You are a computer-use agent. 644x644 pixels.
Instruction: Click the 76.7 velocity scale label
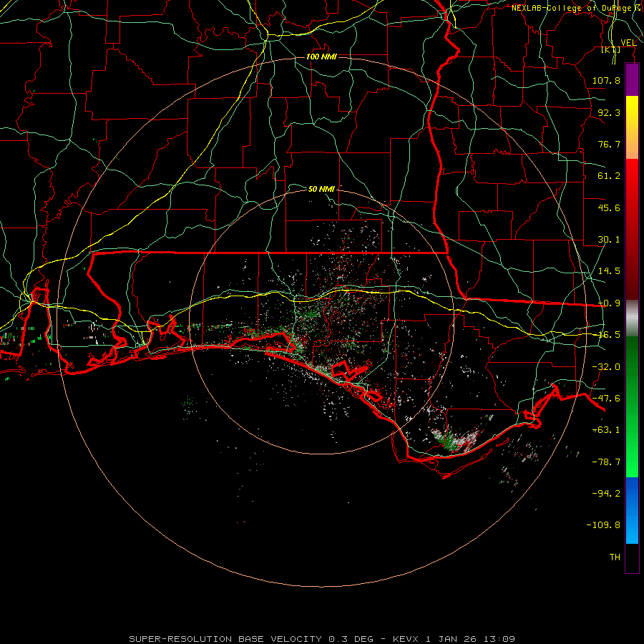pyautogui.click(x=609, y=144)
